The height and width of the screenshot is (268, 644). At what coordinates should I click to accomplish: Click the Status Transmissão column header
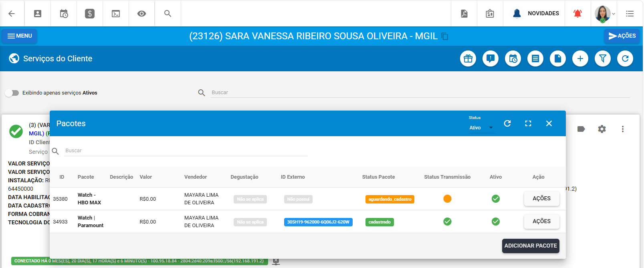tap(447, 177)
